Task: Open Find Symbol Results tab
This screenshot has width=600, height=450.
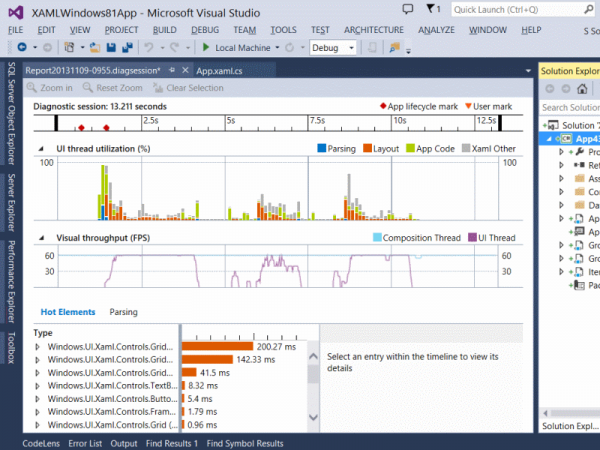Action: (x=245, y=443)
